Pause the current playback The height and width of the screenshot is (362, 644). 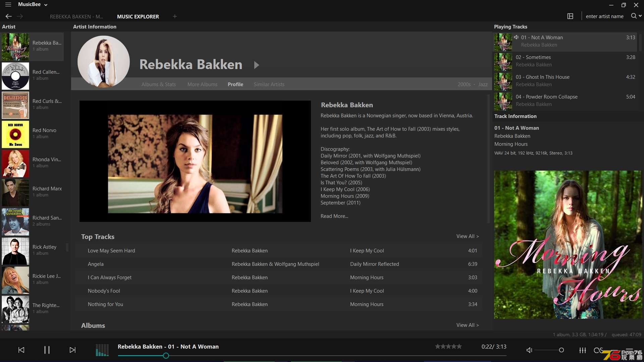47,350
